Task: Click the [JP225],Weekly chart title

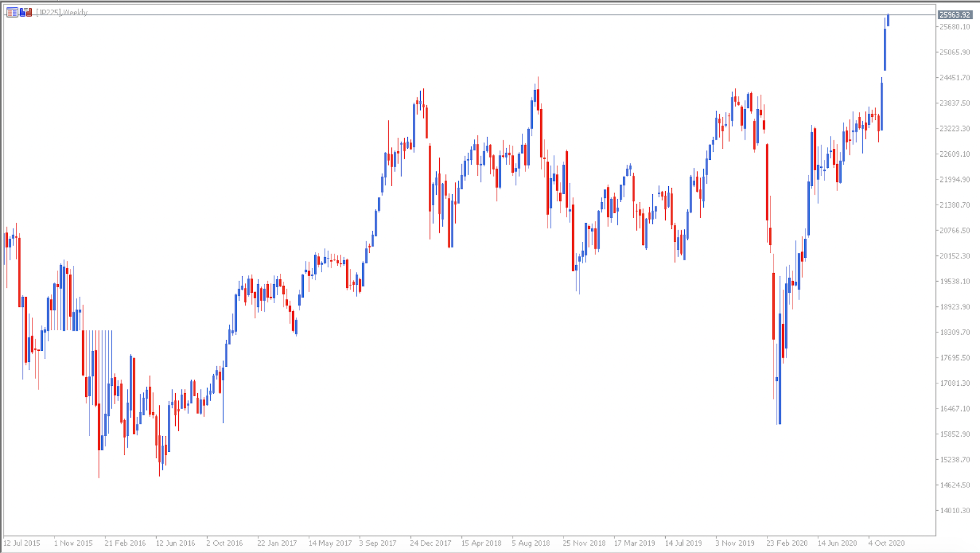Action: 62,12
